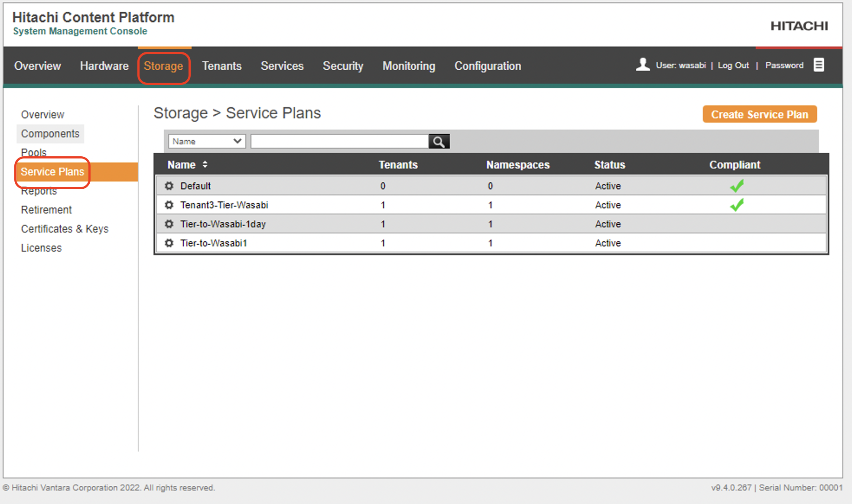Click gear icon next to Tier-to-Wasabi-1day

169,224
